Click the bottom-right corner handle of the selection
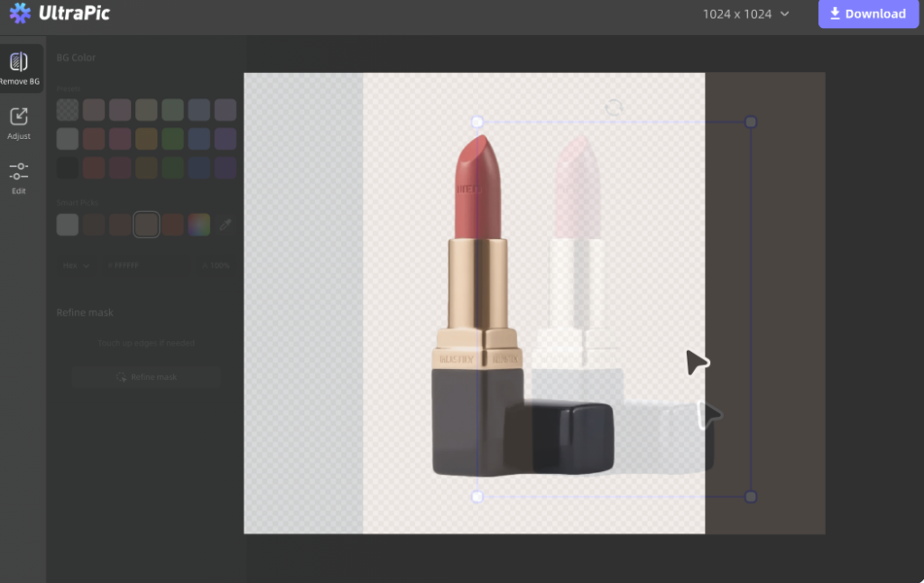The height and width of the screenshot is (583, 924). pyautogui.click(x=750, y=497)
